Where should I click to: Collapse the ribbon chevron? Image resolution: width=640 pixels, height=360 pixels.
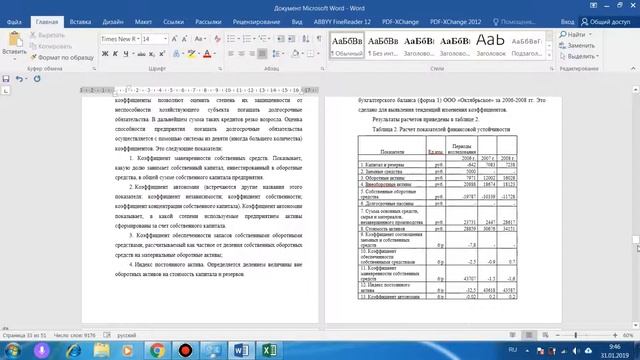click(633, 69)
